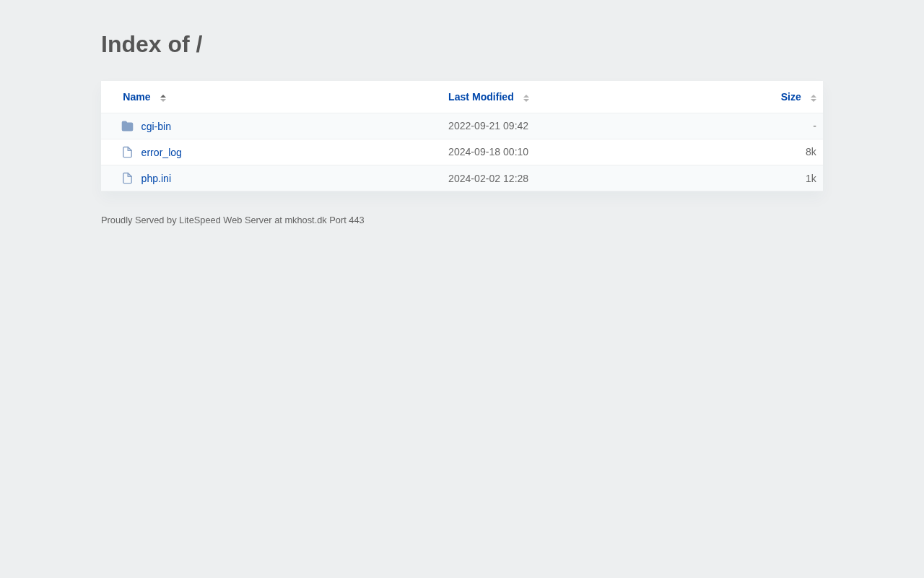
Task: Click the sort arrows beside Size
Action: pyautogui.click(x=814, y=98)
